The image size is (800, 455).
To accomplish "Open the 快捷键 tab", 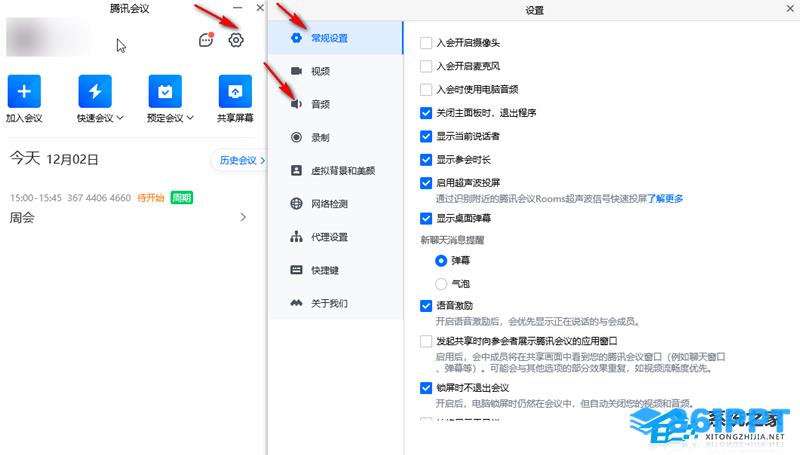I will click(335, 270).
